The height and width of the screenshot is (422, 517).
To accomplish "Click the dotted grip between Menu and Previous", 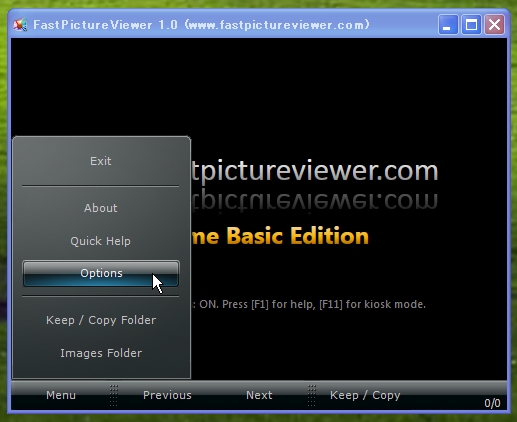I will 114,395.
